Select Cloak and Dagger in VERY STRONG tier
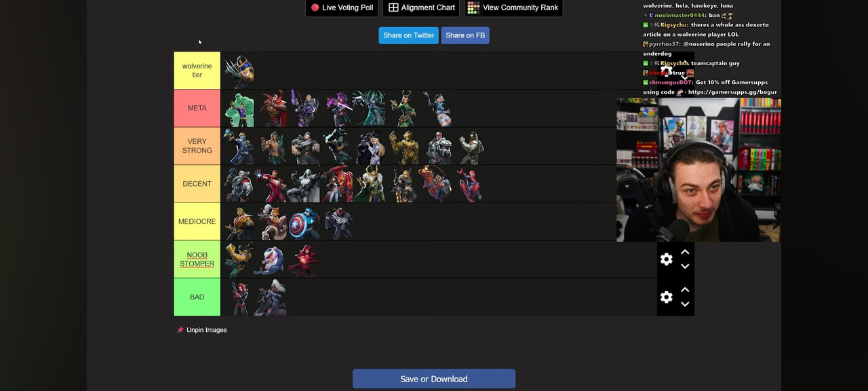 370,147
